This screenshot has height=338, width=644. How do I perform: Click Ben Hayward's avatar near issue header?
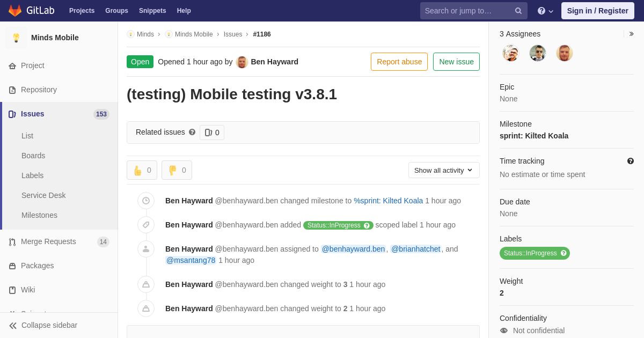point(242,62)
